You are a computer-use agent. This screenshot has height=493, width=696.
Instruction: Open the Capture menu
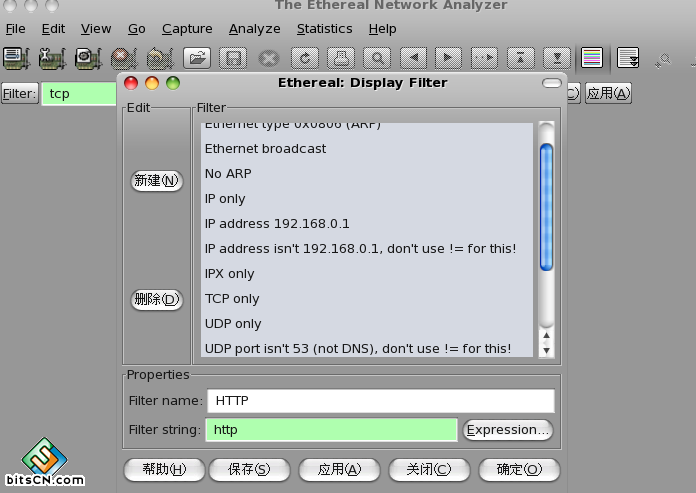[187, 29]
